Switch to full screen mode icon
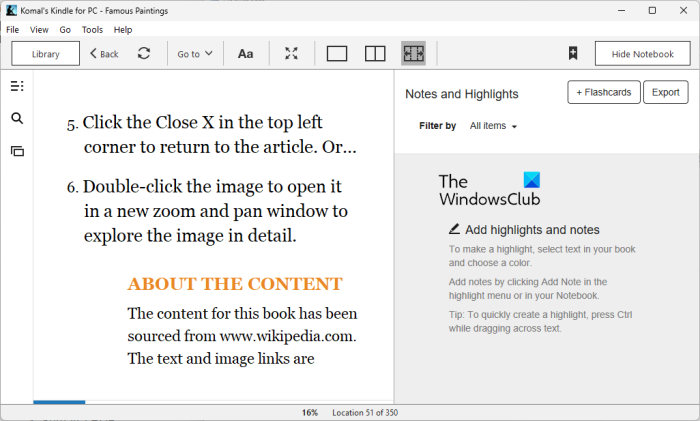 click(291, 54)
